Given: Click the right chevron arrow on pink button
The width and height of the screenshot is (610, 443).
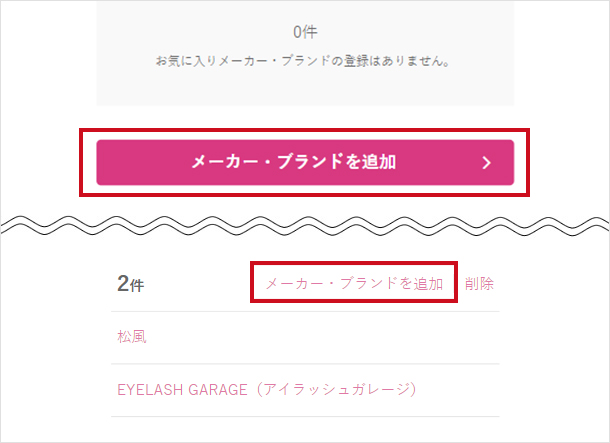Looking at the screenshot, I should (x=487, y=163).
